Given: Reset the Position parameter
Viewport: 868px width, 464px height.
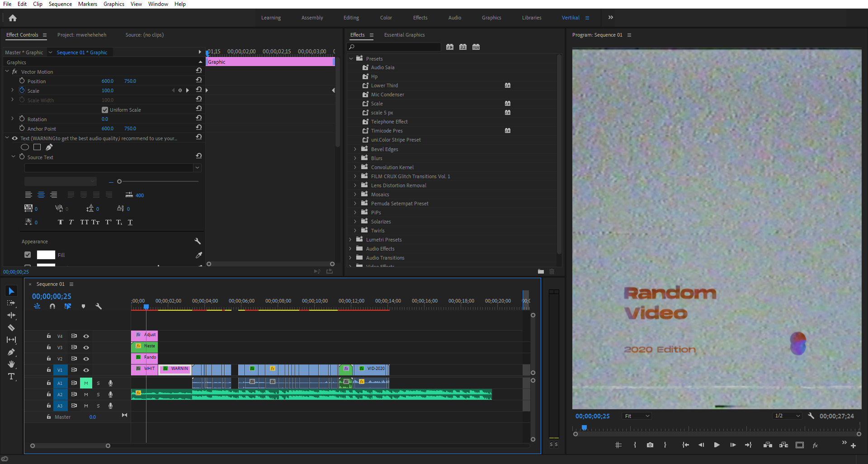Looking at the screenshot, I should coord(198,80).
